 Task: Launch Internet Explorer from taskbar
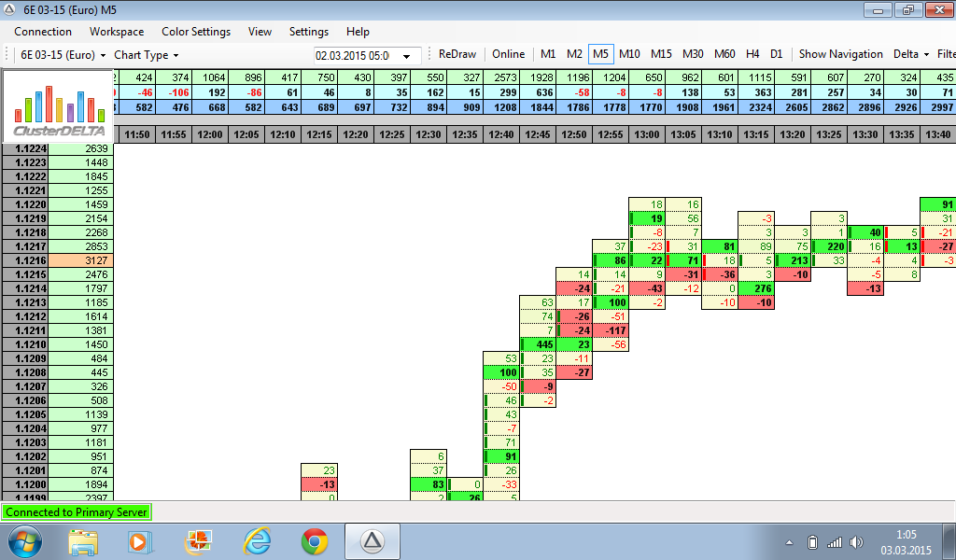[258, 541]
